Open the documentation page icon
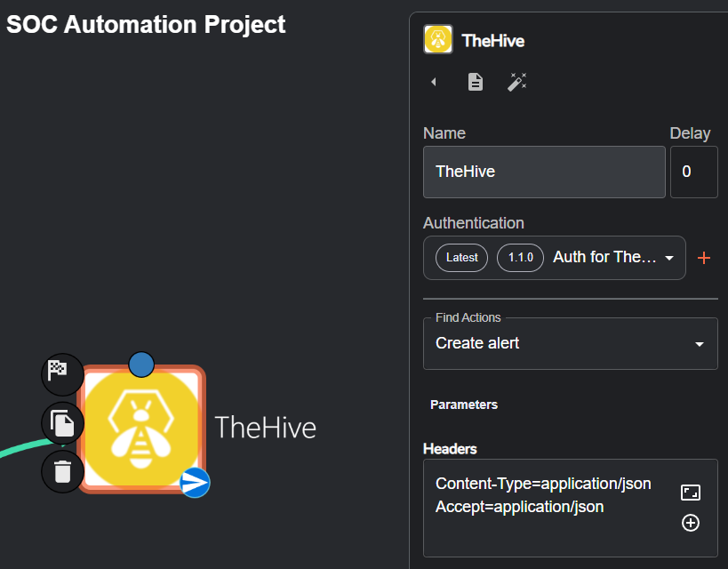Viewport: 728px width, 569px height. (475, 82)
